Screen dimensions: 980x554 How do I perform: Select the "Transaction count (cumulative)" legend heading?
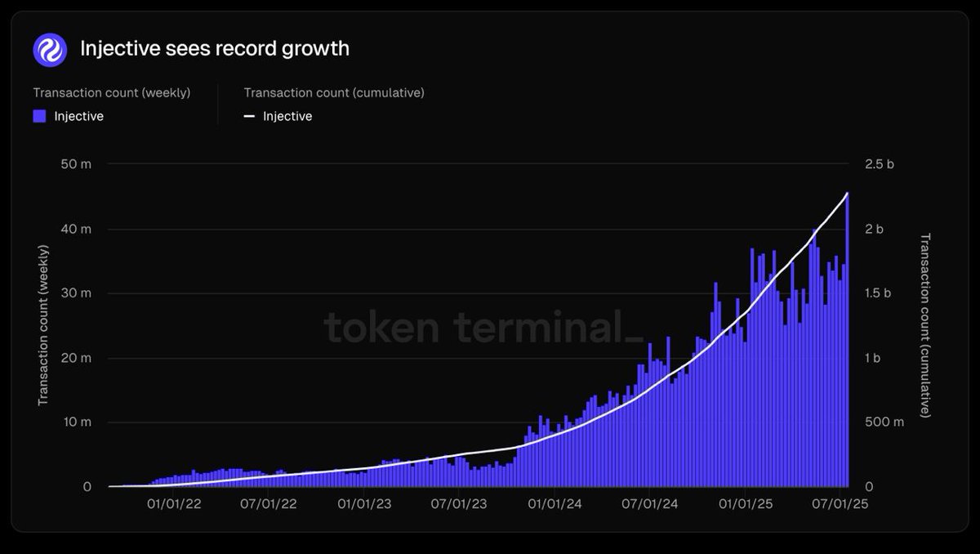(334, 93)
